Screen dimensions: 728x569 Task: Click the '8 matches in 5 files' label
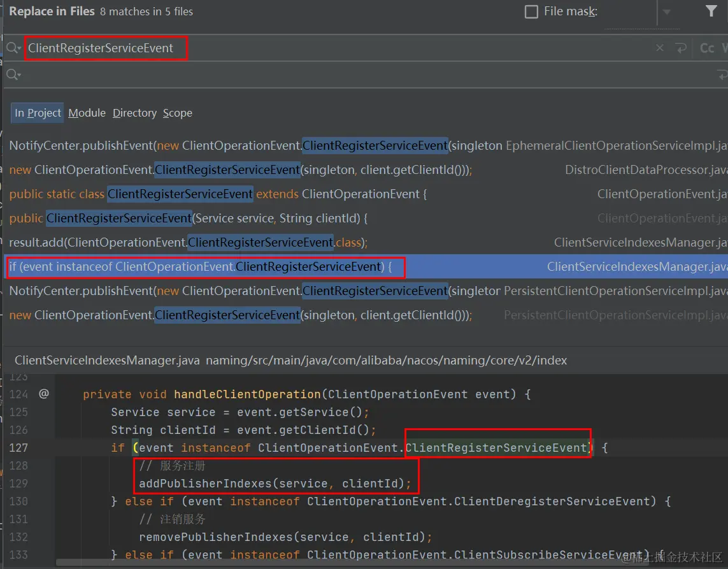146,11
